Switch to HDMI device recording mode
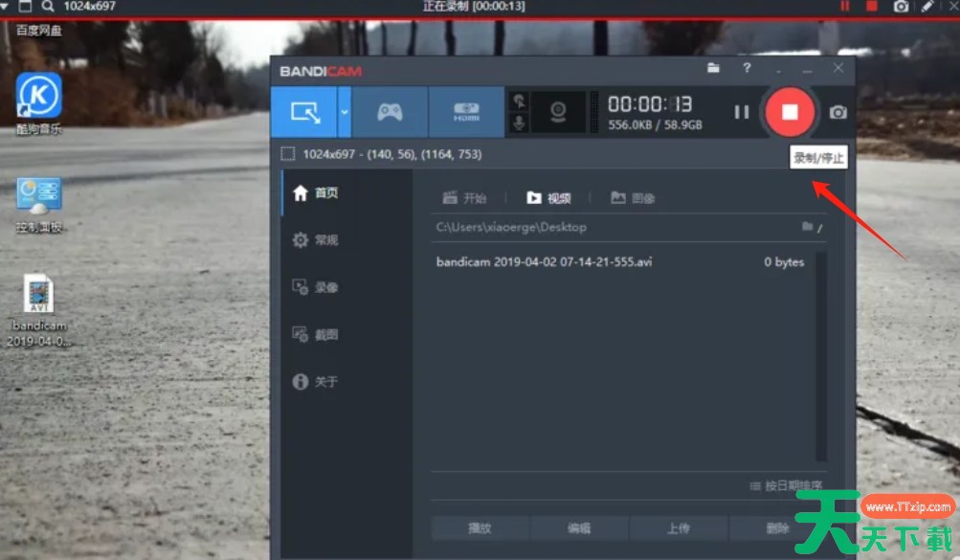Screen dimensions: 960x560 [467, 112]
